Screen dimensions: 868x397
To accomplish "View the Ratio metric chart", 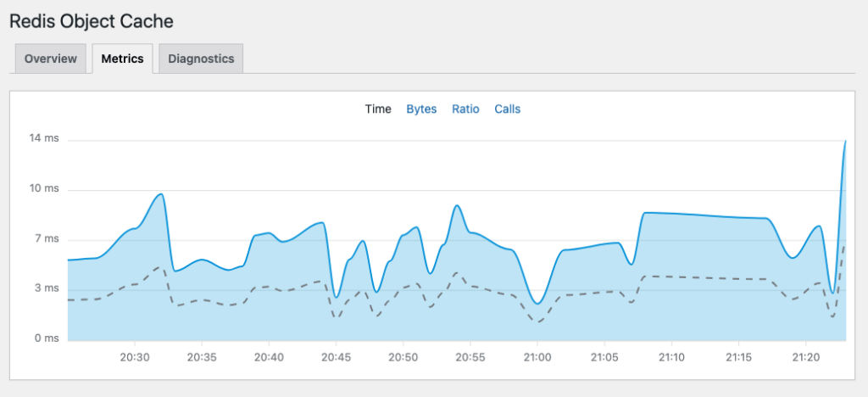I will pos(465,109).
